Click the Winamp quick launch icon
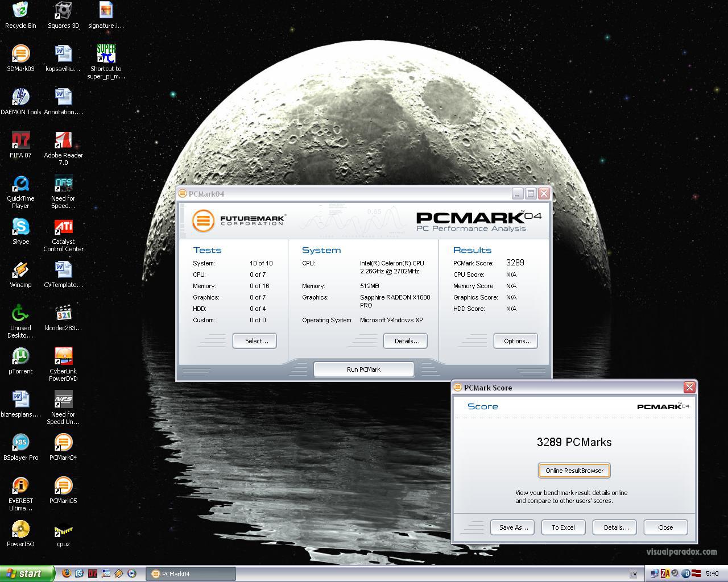Screen dimensions: 728x582 tap(118, 573)
